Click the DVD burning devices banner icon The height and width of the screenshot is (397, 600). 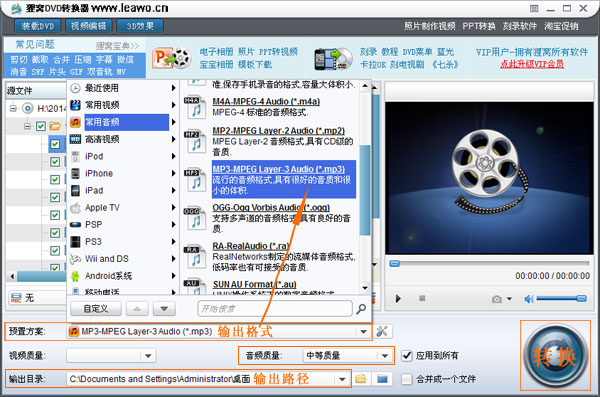coord(333,59)
